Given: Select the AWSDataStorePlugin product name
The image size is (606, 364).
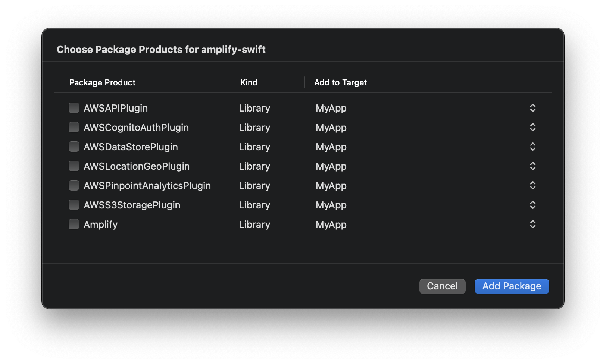Looking at the screenshot, I should (x=131, y=147).
